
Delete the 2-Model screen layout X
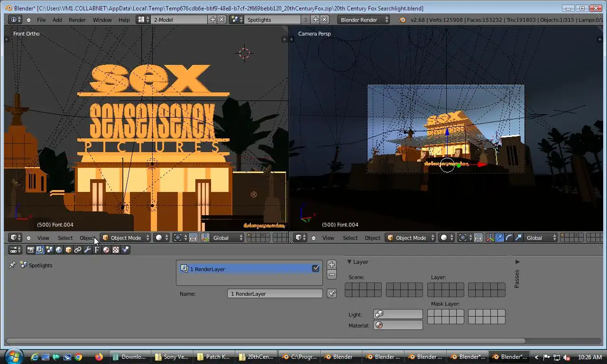pyautogui.click(x=221, y=19)
